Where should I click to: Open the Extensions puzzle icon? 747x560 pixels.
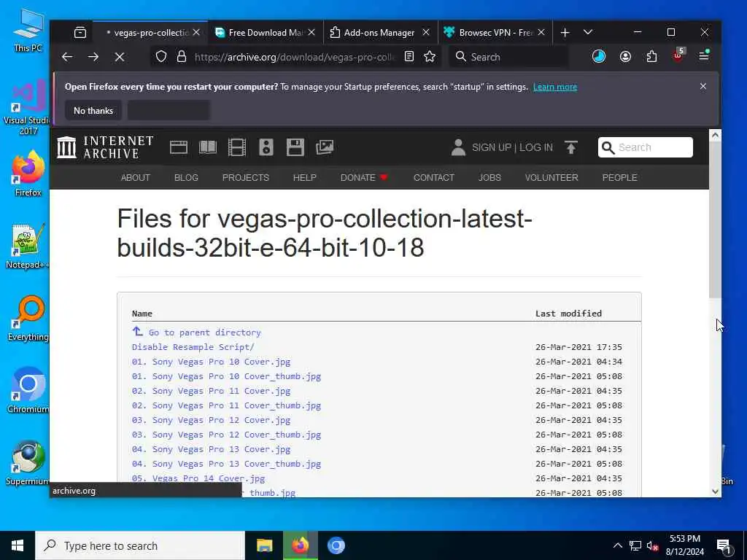pos(651,57)
